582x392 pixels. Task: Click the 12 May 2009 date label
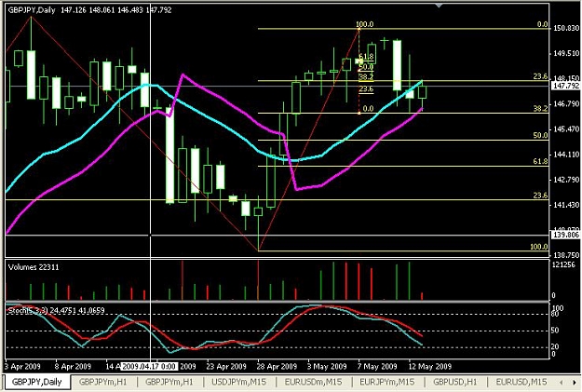click(x=430, y=366)
